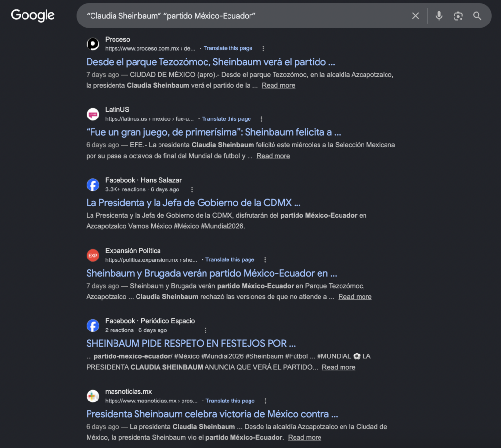Screen dimensions: 501x448
Task: Open 'Desde el parque Tezozómoc' headline
Action: click(210, 62)
